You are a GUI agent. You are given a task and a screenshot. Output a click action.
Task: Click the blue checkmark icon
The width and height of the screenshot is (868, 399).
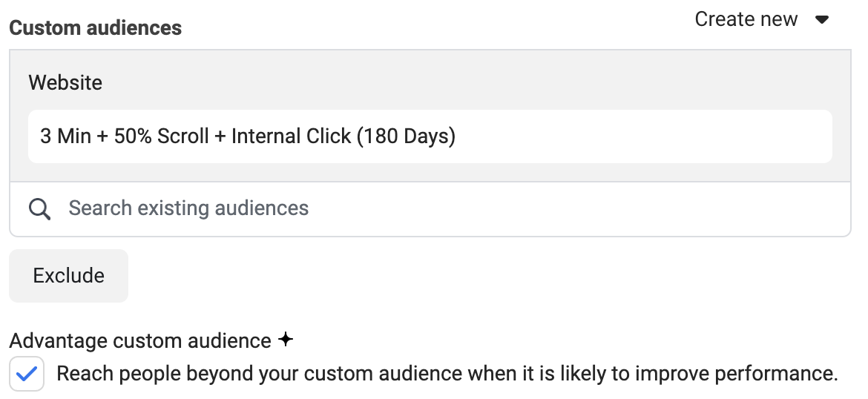point(27,374)
